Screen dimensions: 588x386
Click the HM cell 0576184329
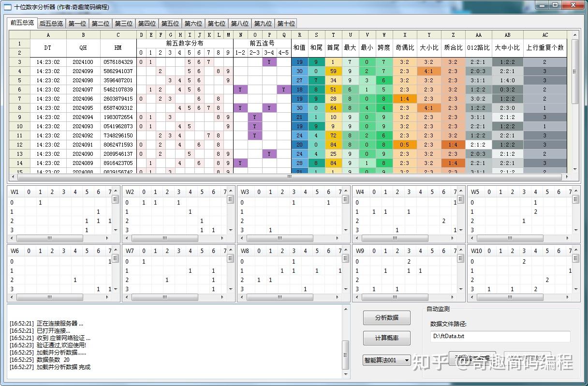click(118, 62)
